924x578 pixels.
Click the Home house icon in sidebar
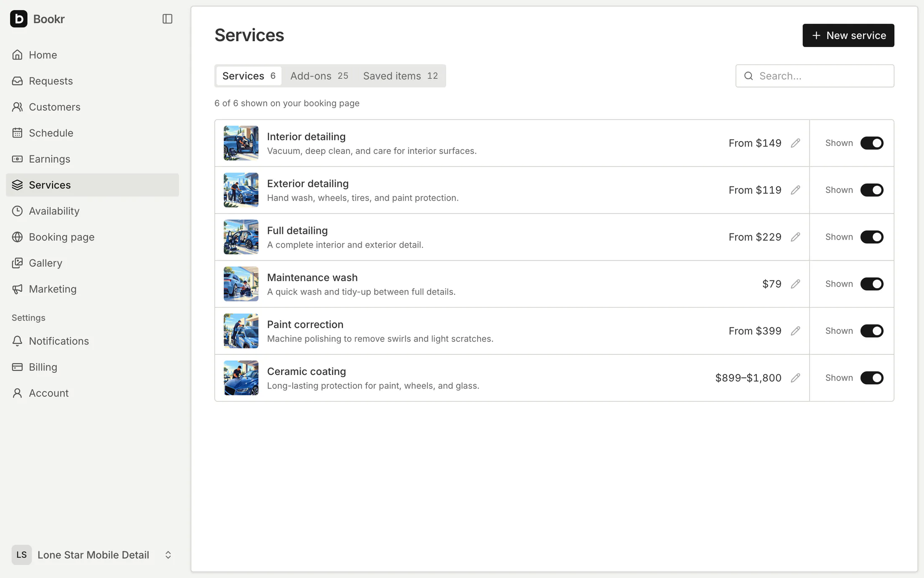(17, 55)
